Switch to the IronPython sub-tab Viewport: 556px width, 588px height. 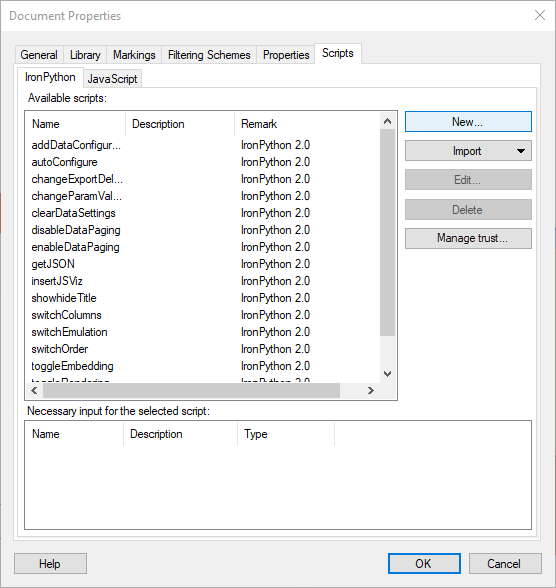coord(50,77)
